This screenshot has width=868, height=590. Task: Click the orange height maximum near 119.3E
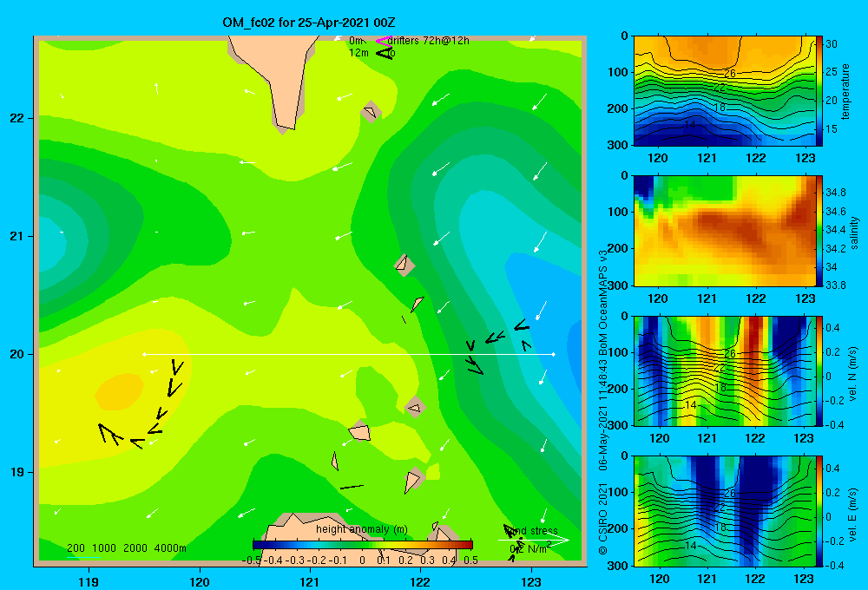click(120, 391)
